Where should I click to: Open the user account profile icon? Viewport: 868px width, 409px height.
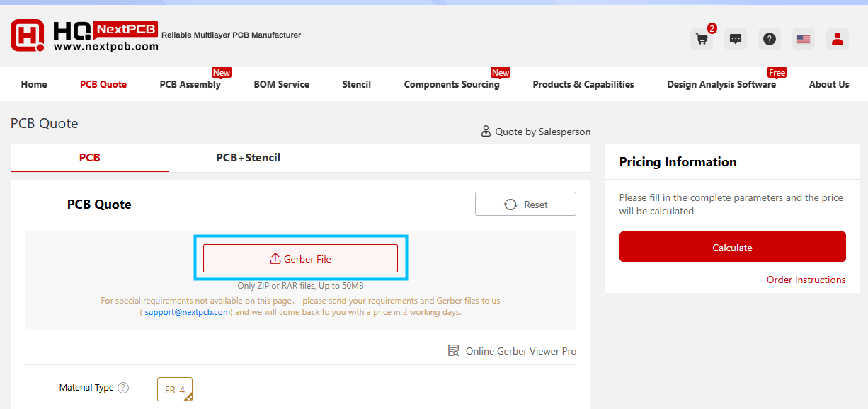(x=838, y=39)
